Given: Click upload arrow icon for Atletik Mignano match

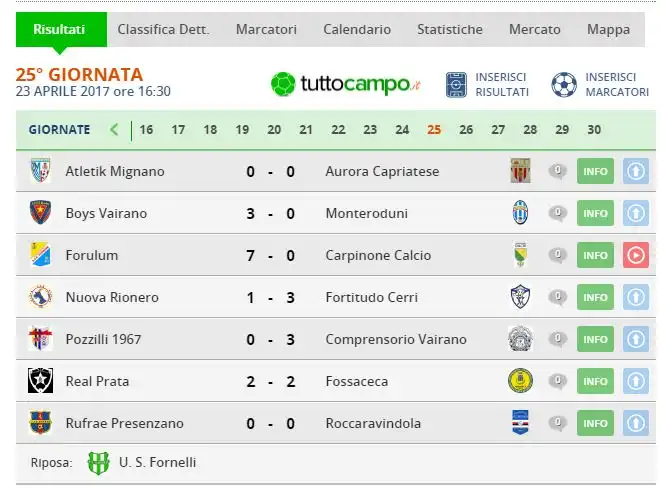Looking at the screenshot, I should (636, 171).
